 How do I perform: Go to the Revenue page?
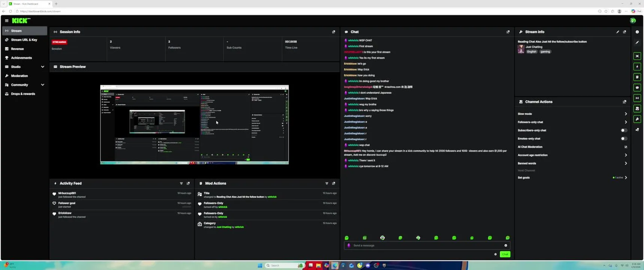pyautogui.click(x=25, y=49)
